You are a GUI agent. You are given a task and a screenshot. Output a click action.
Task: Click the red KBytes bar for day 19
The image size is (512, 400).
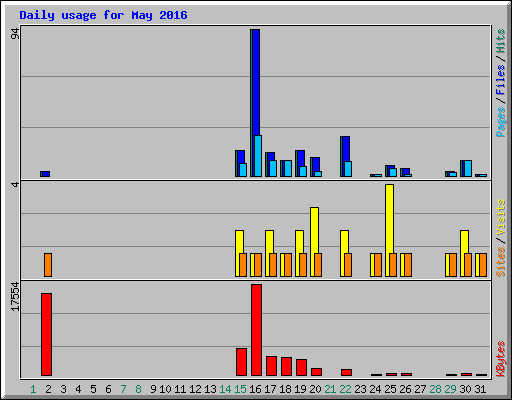pyautogui.click(x=301, y=367)
